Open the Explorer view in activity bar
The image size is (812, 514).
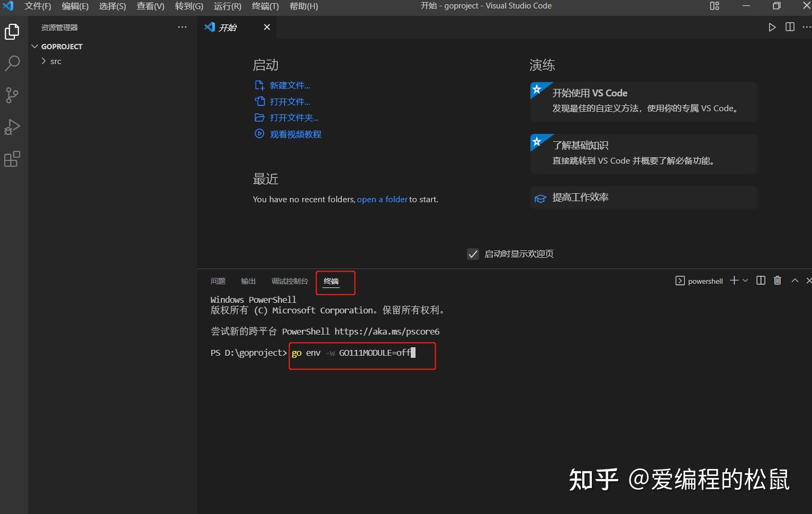coord(12,32)
